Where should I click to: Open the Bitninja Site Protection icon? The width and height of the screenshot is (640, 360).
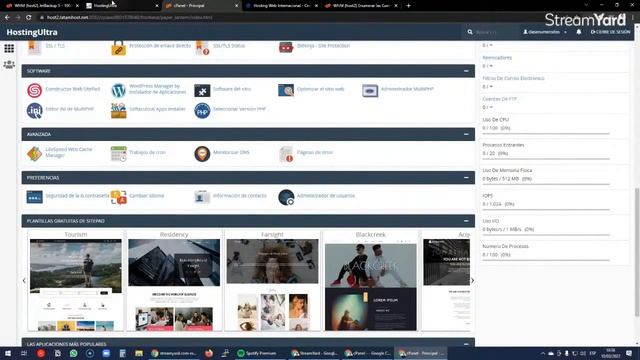(286, 47)
